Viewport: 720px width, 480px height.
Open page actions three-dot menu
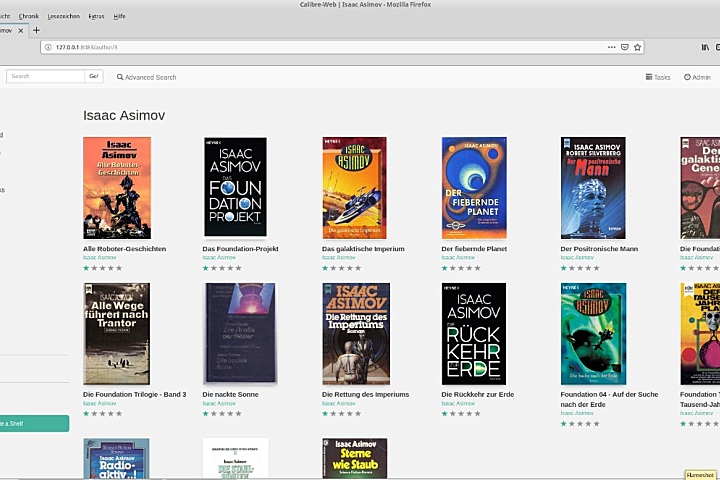[x=611, y=47]
